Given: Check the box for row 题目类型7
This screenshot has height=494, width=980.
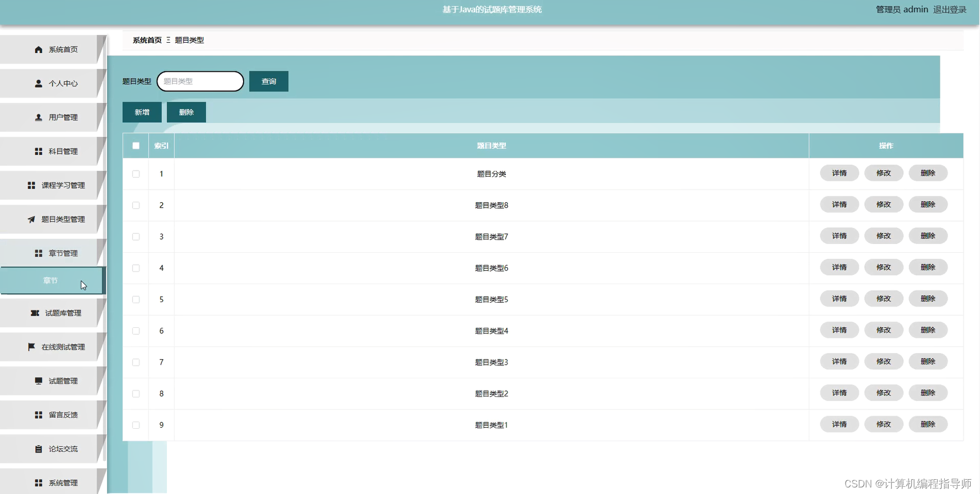Looking at the screenshot, I should [x=136, y=237].
